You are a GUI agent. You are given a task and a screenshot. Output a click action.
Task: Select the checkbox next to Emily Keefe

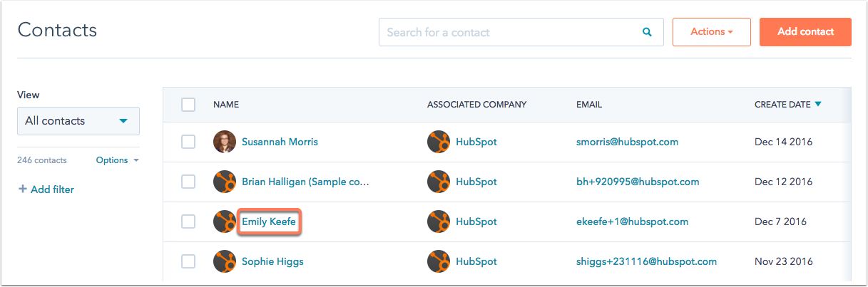pos(188,221)
